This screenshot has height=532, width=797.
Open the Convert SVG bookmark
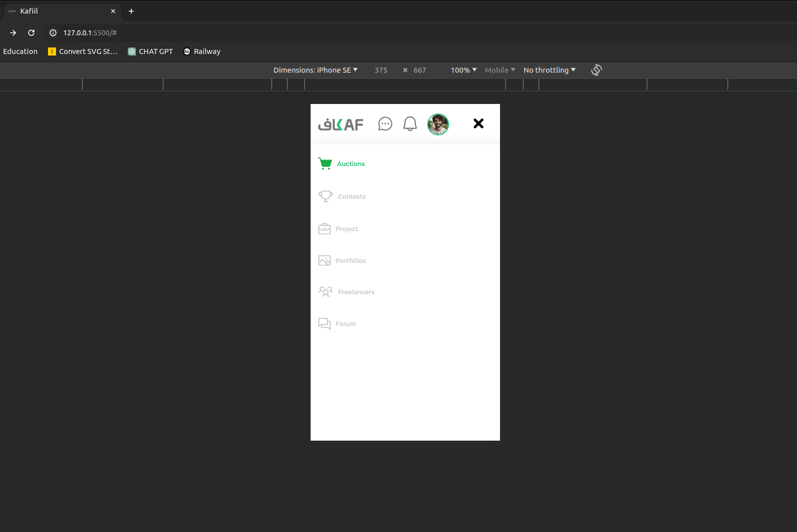pos(83,51)
